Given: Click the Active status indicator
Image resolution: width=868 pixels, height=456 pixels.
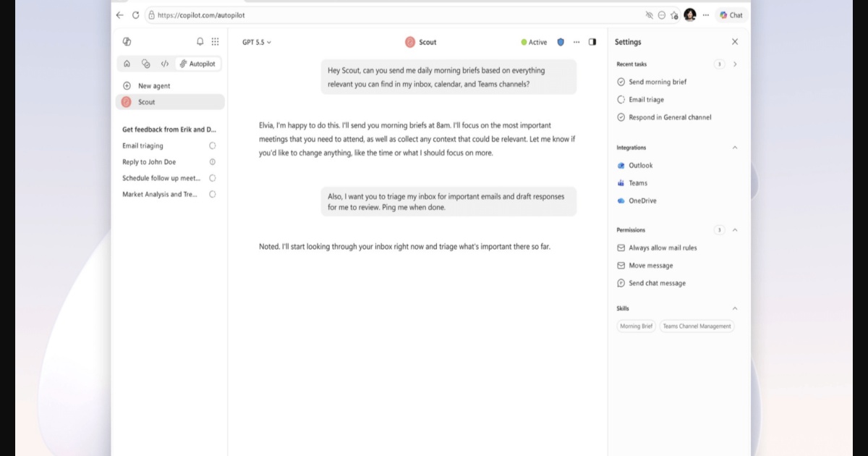Looking at the screenshot, I should 534,42.
